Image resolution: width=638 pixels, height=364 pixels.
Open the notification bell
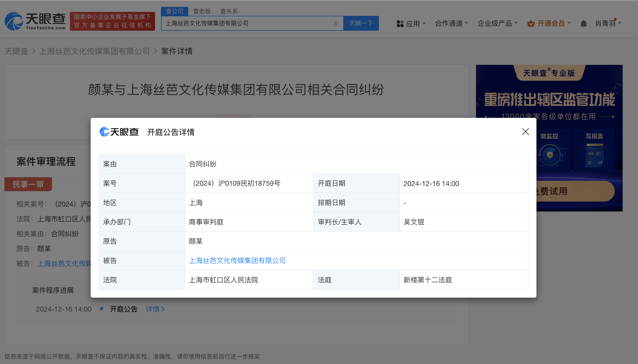click(x=584, y=24)
